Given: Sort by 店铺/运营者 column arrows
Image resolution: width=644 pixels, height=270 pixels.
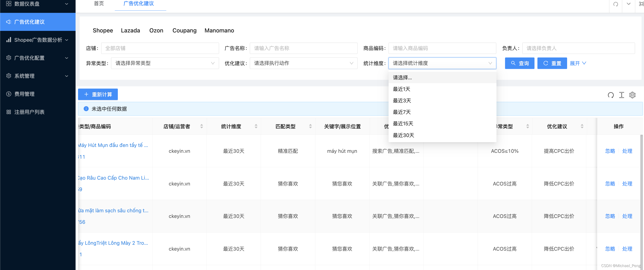Looking at the screenshot, I should pyautogui.click(x=201, y=126).
